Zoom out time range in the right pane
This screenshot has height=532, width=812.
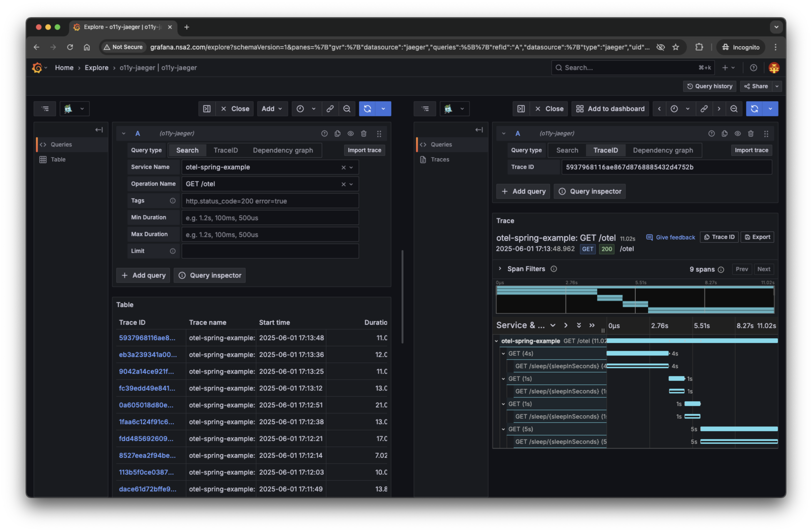point(734,109)
